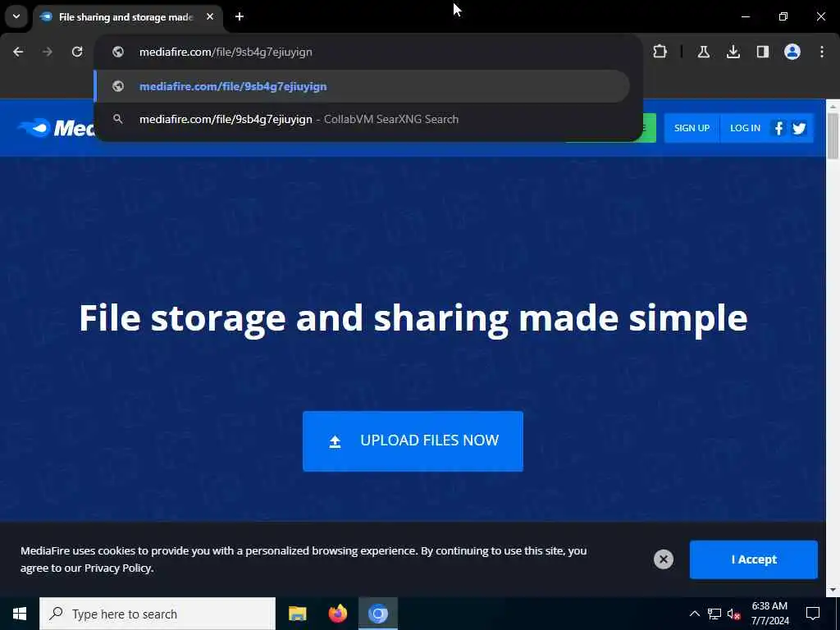Click the scrollbar down arrow
The image size is (840, 630).
pyautogui.click(x=833, y=590)
